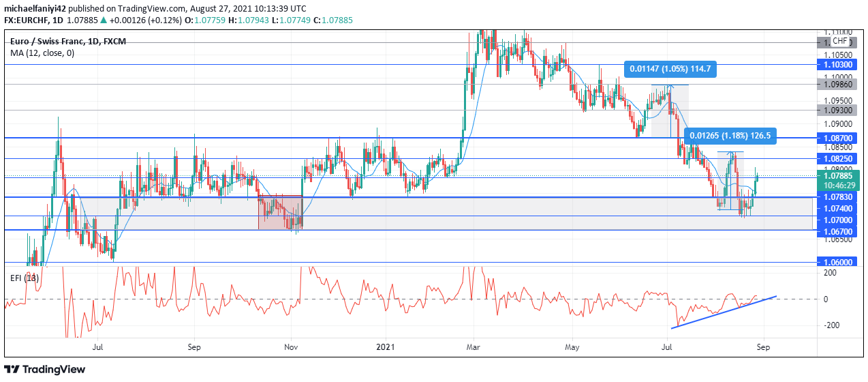Click the 'Mar' label on the time axis
Image resolution: width=868 pixels, height=382 pixels.
[474, 347]
